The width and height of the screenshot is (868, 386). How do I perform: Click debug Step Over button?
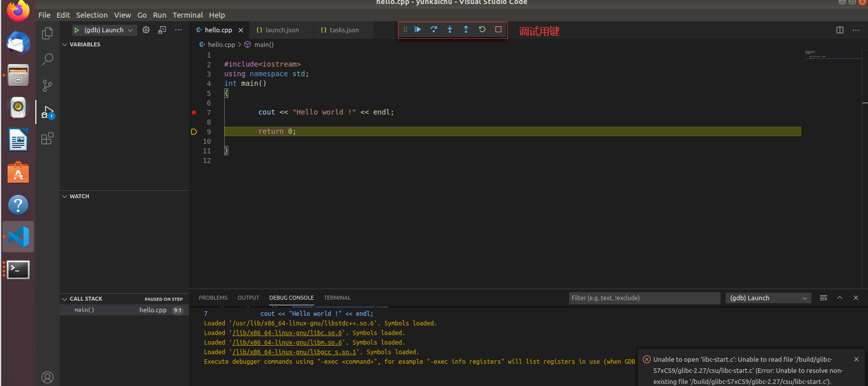tap(434, 29)
